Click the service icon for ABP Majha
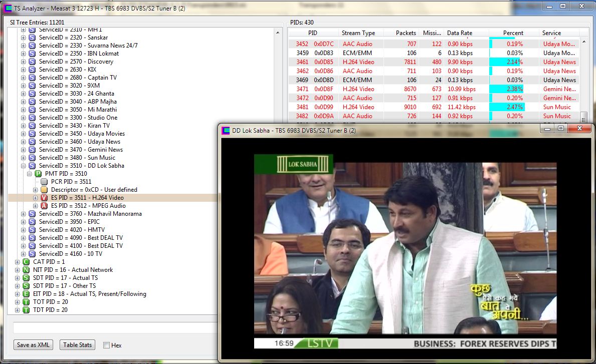Screen dimensions: 596x364 (x=32, y=101)
